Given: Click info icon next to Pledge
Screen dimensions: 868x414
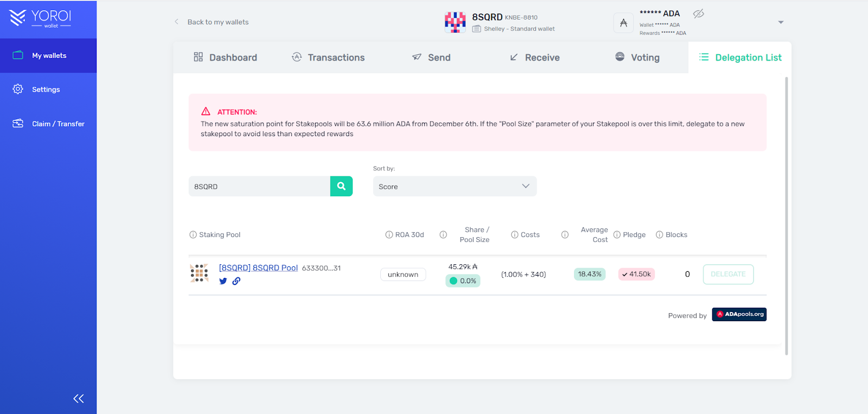Looking at the screenshot, I should tap(617, 235).
